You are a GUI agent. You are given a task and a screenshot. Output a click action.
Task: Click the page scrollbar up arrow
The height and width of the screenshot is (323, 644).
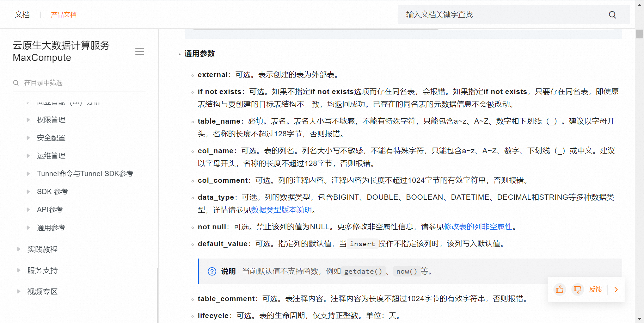(639, 5)
